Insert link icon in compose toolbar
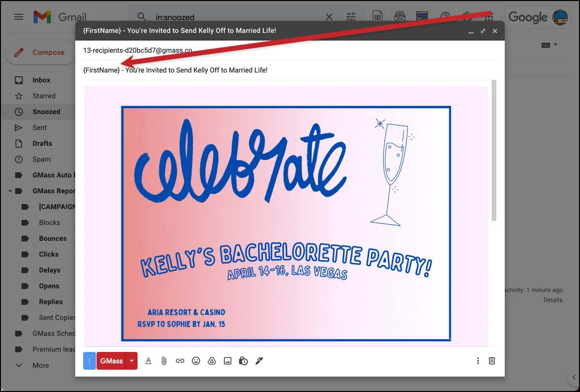The height and width of the screenshot is (392, 580). [180, 361]
